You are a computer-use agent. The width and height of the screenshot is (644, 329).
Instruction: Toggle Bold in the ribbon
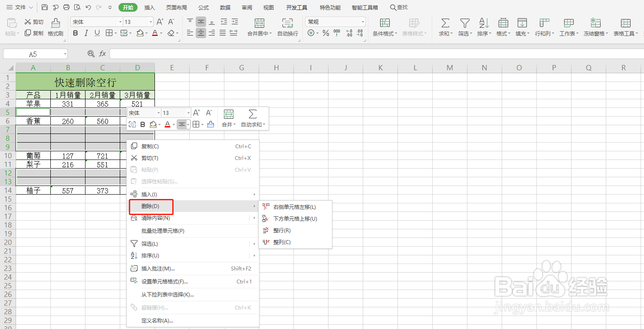click(76, 33)
